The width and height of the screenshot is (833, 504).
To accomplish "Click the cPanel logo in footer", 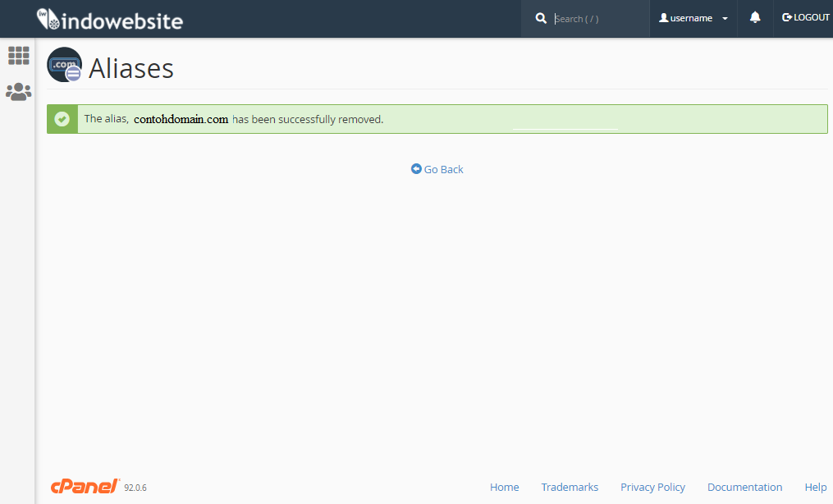I will pos(85,487).
